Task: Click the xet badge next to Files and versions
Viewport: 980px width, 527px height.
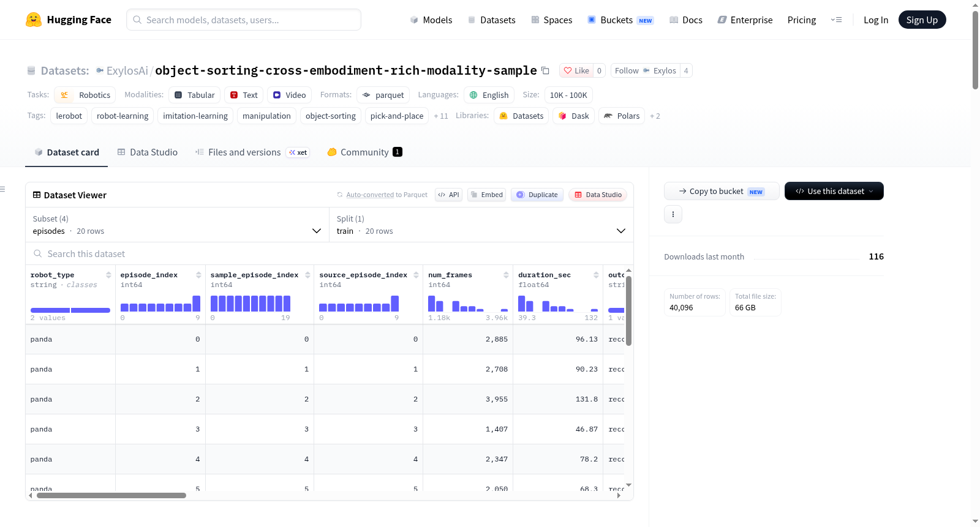Action: (298, 152)
